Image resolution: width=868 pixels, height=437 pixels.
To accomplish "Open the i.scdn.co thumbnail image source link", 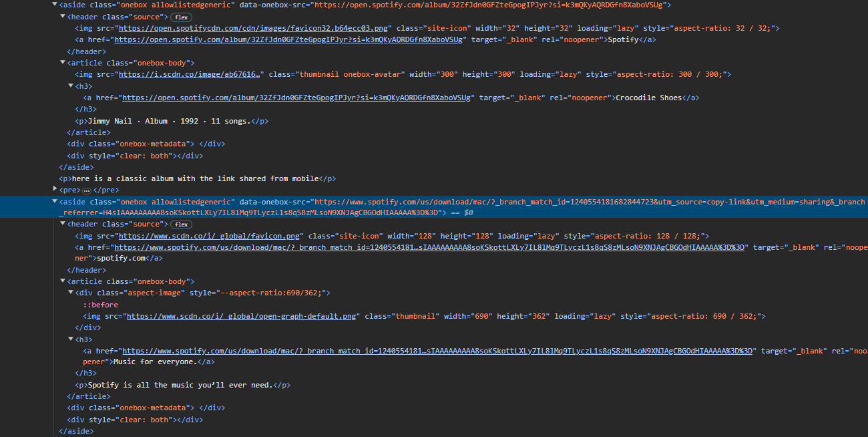I will (189, 74).
